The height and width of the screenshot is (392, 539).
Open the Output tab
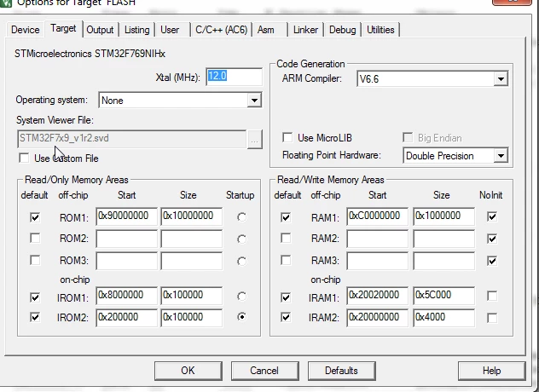(x=100, y=30)
